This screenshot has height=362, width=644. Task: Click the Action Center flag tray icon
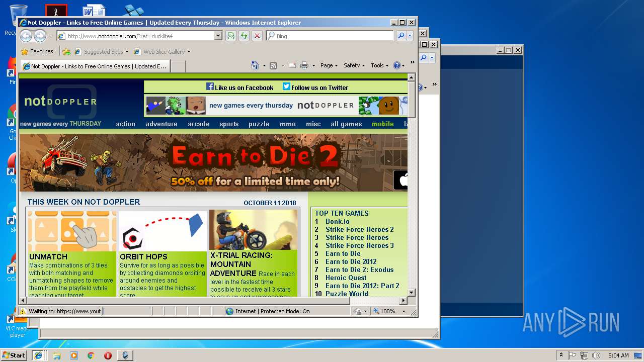coord(572,355)
